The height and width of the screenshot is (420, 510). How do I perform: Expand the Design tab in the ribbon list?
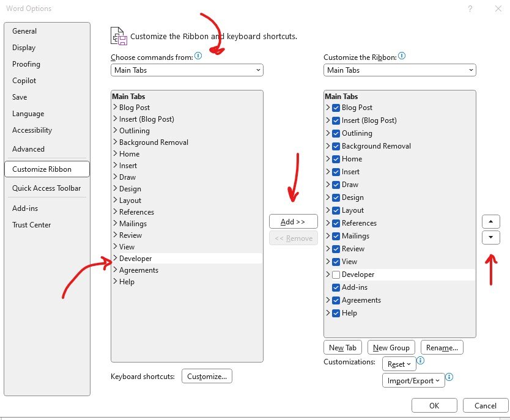click(x=328, y=197)
